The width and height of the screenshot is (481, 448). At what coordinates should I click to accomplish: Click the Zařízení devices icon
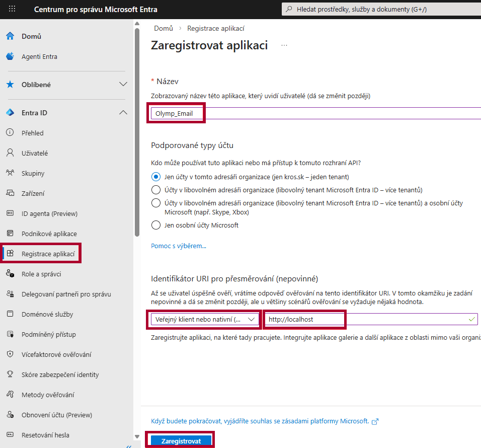click(x=10, y=193)
